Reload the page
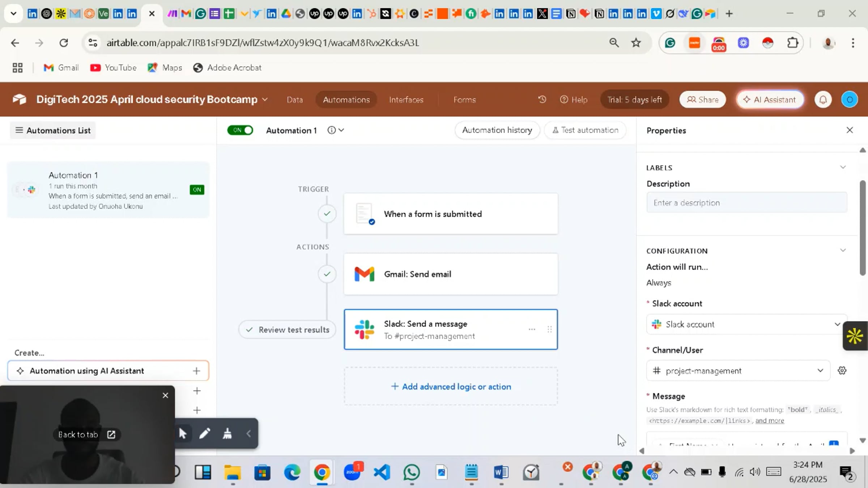The width and height of the screenshot is (868, 488). pyautogui.click(x=64, y=43)
